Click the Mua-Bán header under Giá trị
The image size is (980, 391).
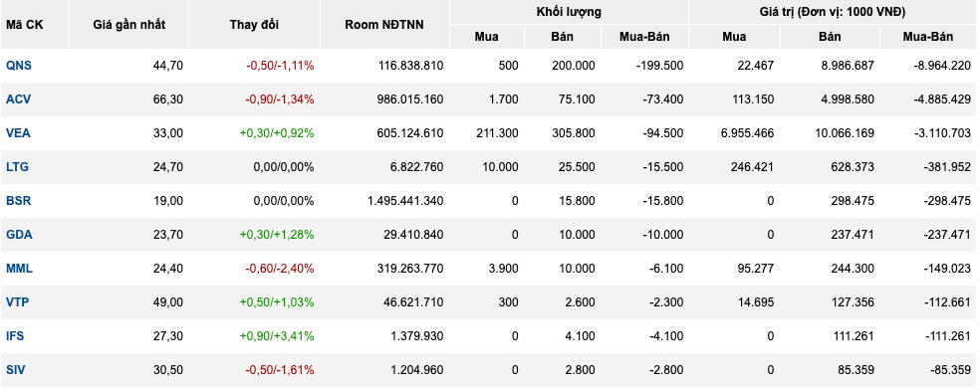(928, 37)
